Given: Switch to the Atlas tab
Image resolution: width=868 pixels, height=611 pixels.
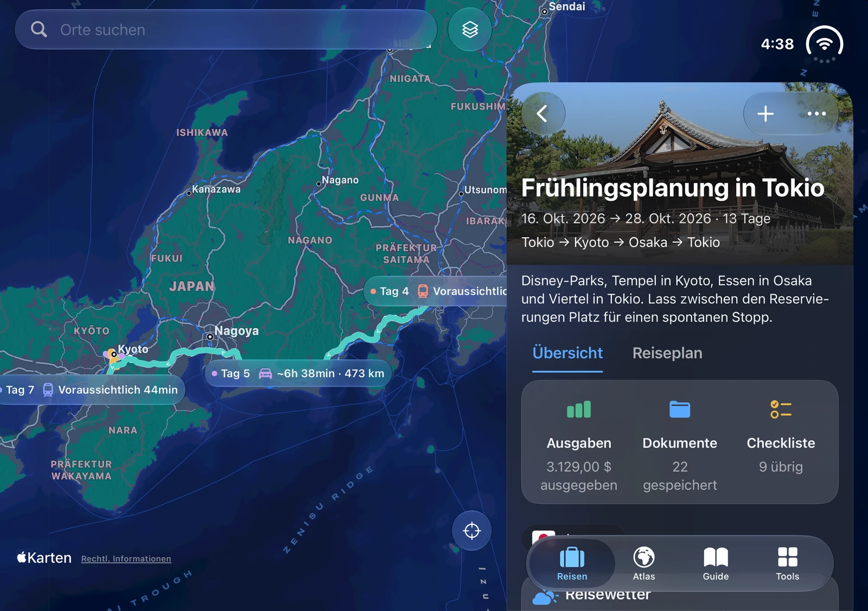Looking at the screenshot, I should (x=644, y=564).
